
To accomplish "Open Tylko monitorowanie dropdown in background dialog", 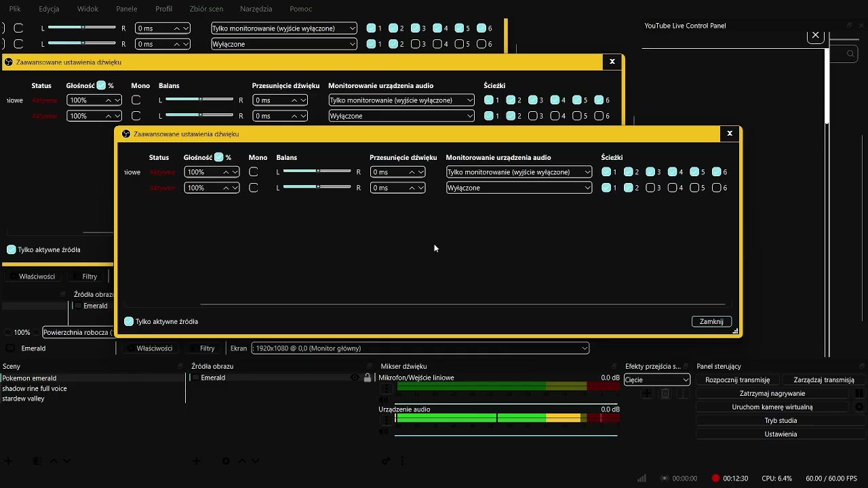I will 401,100.
